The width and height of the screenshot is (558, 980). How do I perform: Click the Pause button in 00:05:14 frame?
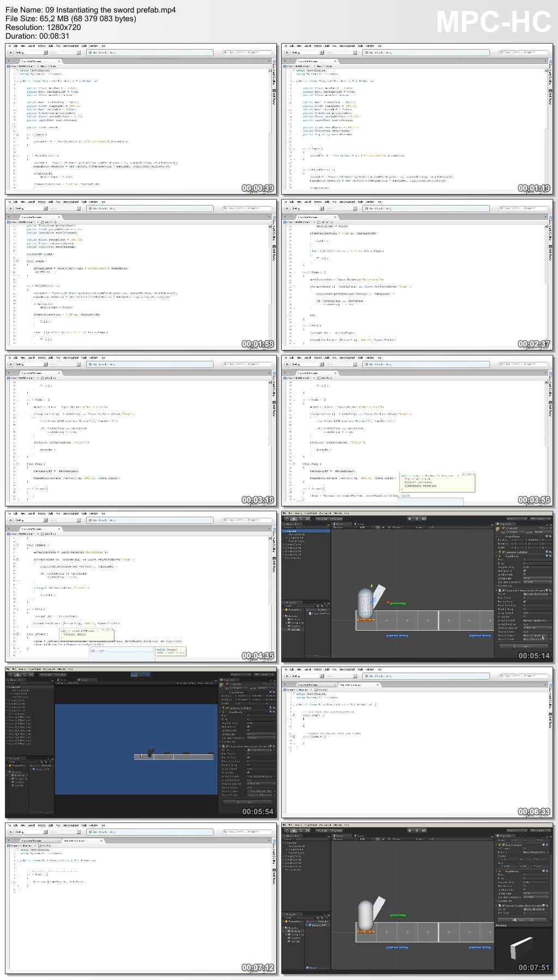(x=417, y=519)
